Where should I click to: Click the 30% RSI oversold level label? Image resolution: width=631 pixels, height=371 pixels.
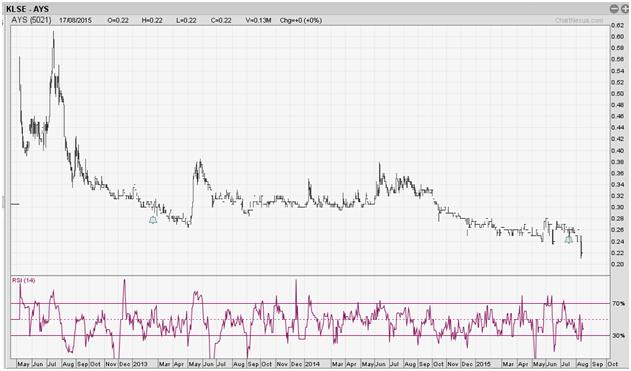(x=619, y=335)
